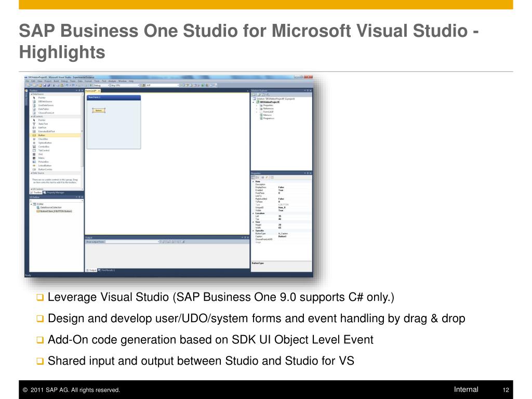Open the Tools menu
The width and height of the screenshot is (532, 399).
(x=97, y=81)
